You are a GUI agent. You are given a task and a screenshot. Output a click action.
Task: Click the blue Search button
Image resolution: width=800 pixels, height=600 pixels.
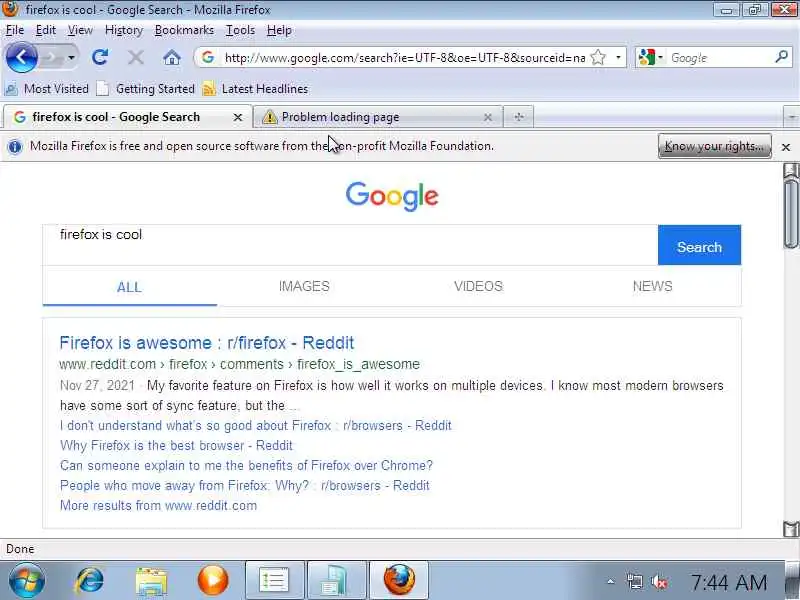click(x=699, y=245)
